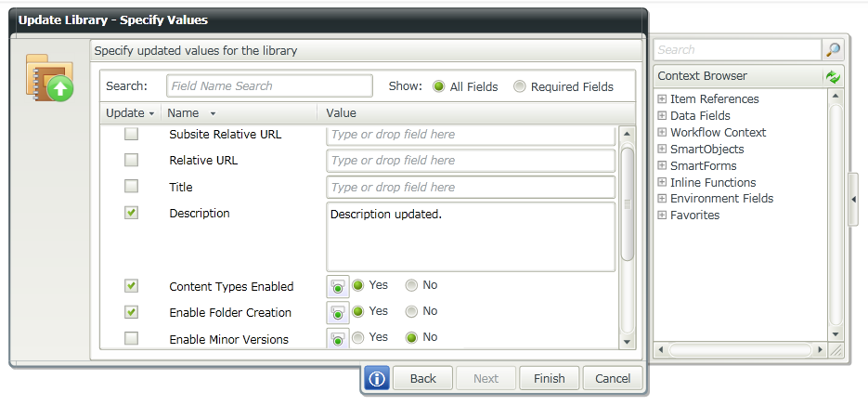Click the Value column header
This screenshot has width=868, height=405.
tap(342, 113)
